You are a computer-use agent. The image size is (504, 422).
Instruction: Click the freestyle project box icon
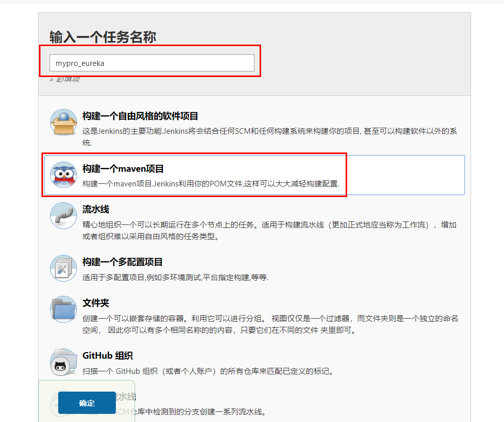63,122
